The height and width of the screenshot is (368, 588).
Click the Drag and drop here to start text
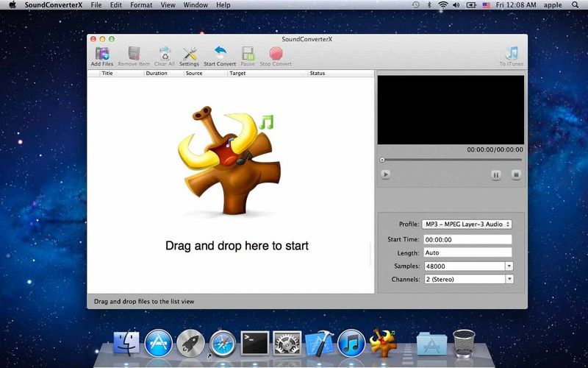tap(237, 246)
